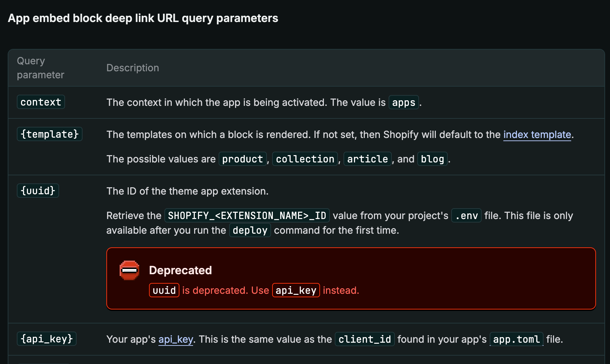The width and height of the screenshot is (610, 364).
Task: Click the {api_key} parameter code tag
Action: tap(47, 339)
